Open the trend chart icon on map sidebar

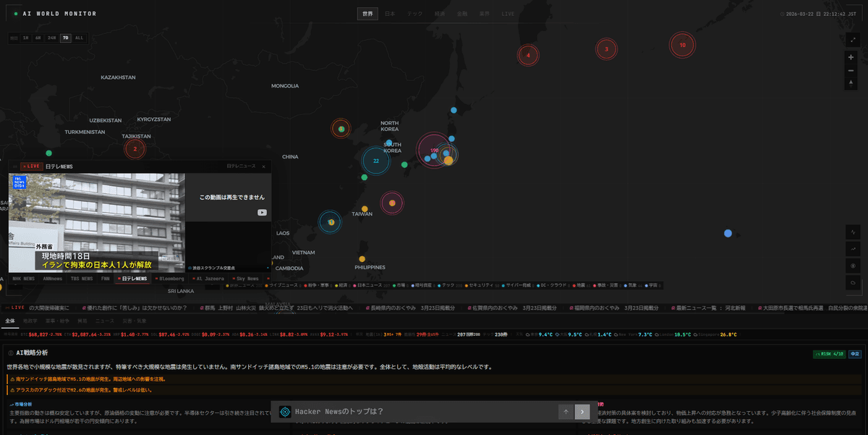pos(854,249)
